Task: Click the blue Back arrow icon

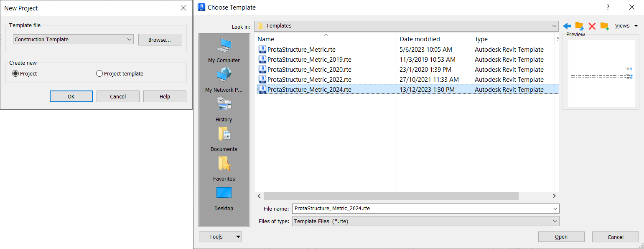Action: (567, 26)
